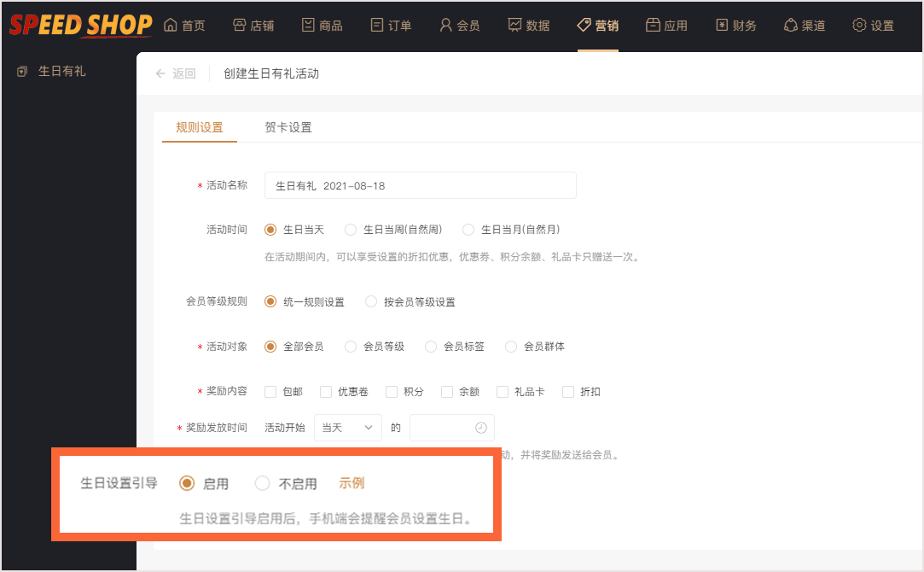Click the 数据 data chart icon
Screen dimensions: 924x572
click(x=515, y=25)
